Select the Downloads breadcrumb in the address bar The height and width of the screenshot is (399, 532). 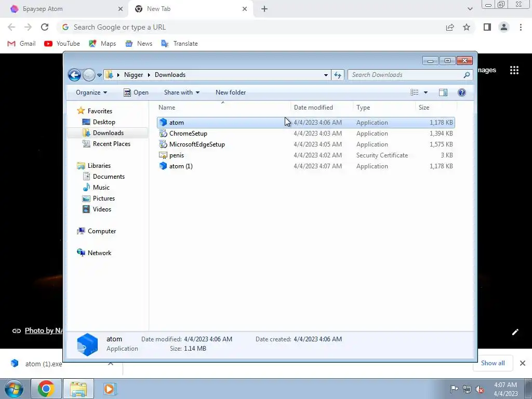click(x=170, y=75)
